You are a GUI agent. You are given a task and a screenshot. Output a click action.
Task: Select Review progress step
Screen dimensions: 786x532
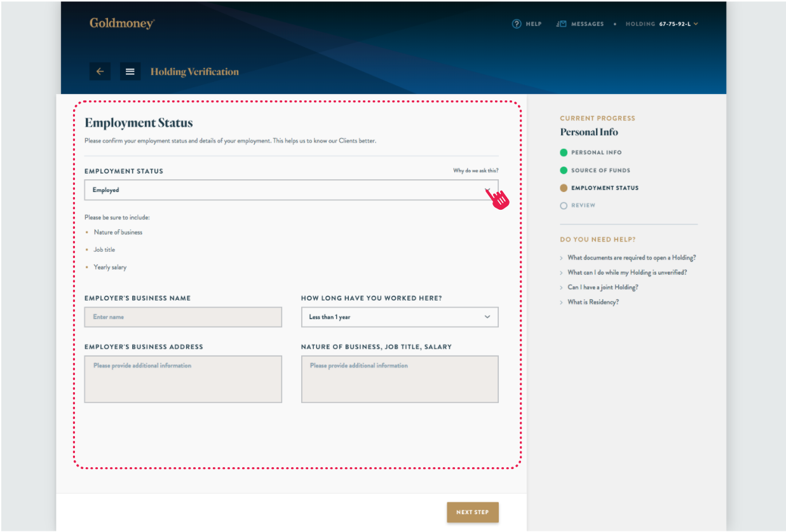point(578,206)
